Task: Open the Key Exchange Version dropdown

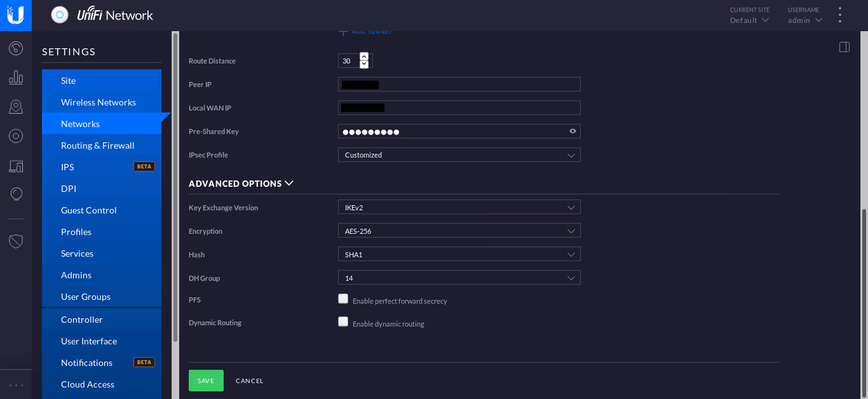Action: 459,208
